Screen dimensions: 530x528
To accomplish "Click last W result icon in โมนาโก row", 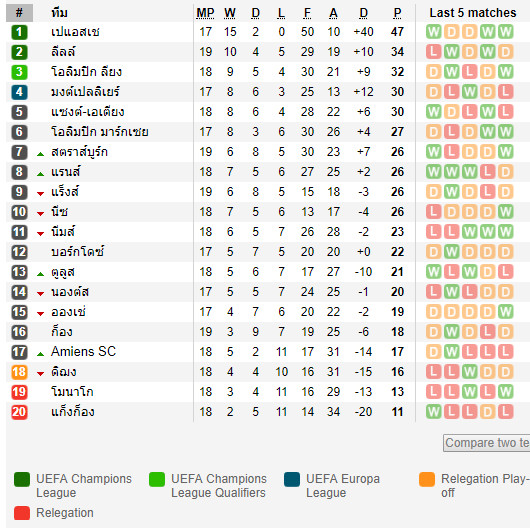I will coord(505,392).
